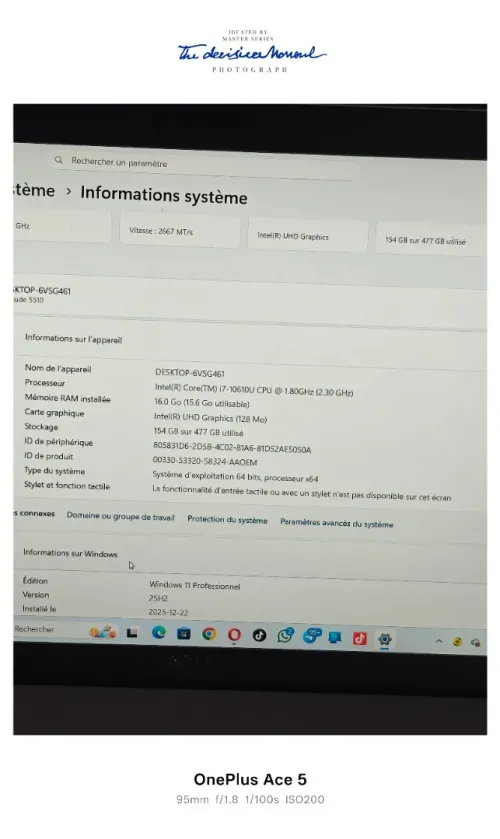Select the device ID starting 805831D6
Image resolution: width=500 pixels, height=839 pixels.
click(232, 447)
